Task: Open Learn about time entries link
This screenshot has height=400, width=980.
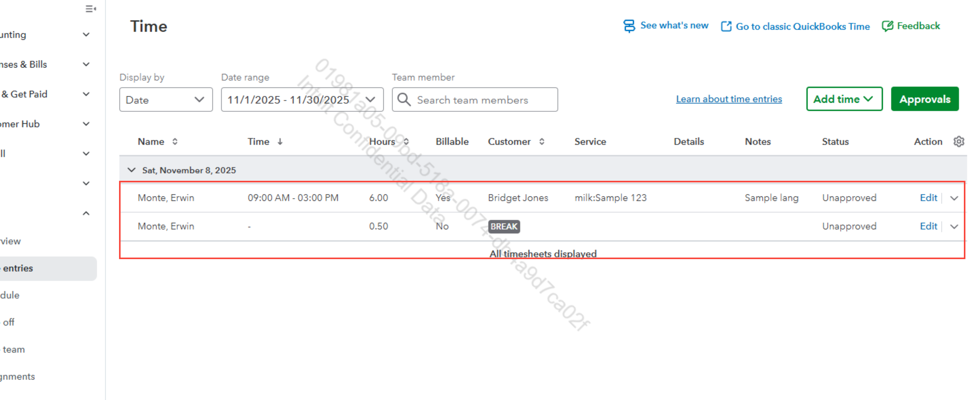Action: tap(728, 99)
